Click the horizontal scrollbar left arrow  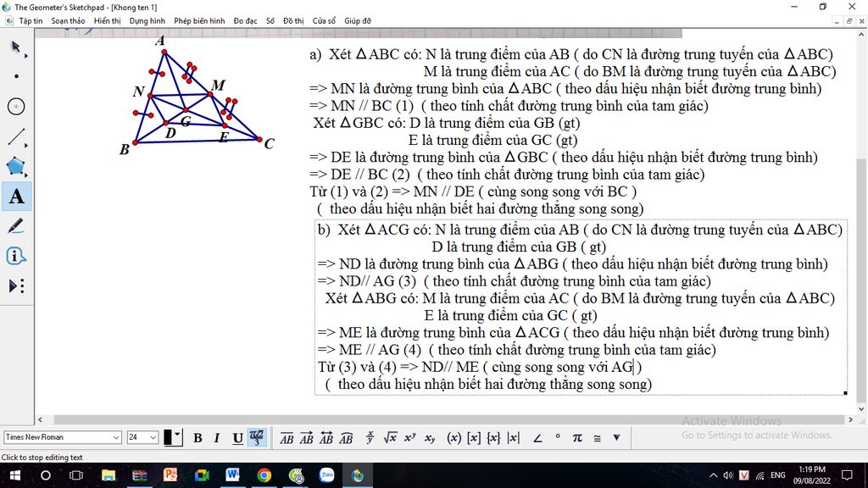click(x=40, y=420)
